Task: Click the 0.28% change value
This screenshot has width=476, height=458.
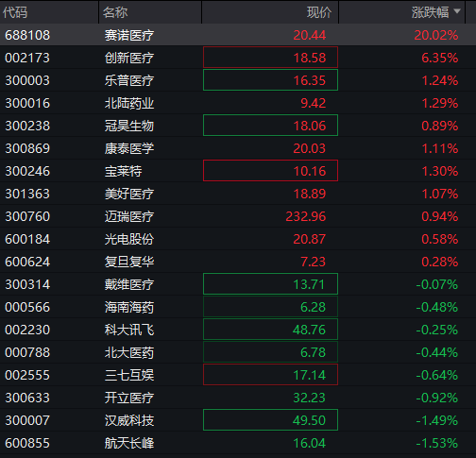Action: point(440,262)
